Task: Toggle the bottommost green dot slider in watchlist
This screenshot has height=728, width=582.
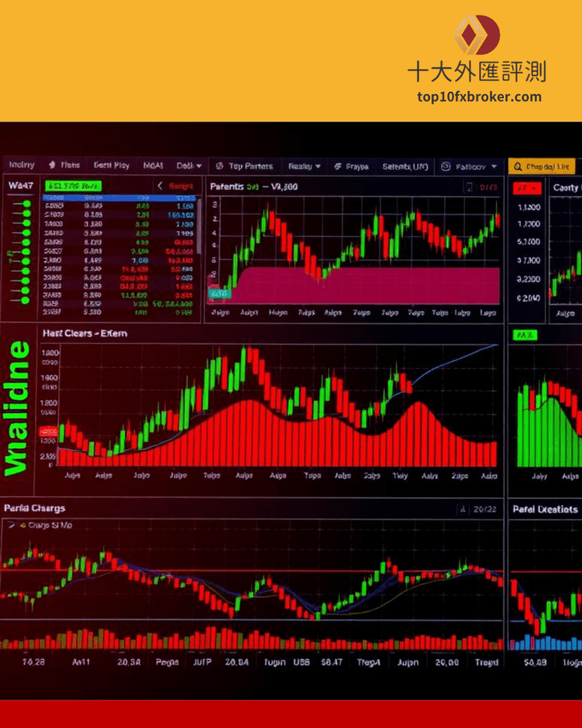Action: [26, 301]
